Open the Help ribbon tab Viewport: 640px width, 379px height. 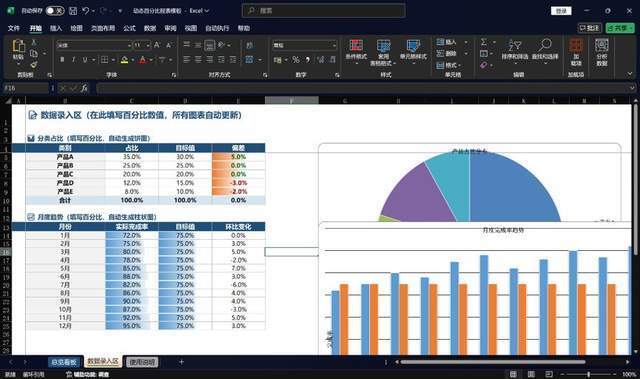click(x=244, y=28)
